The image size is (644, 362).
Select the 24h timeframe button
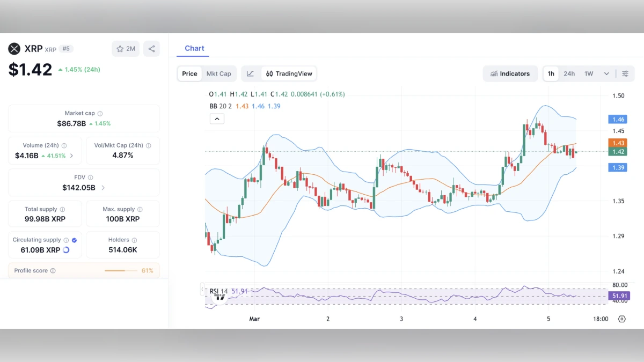(x=569, y=73)
